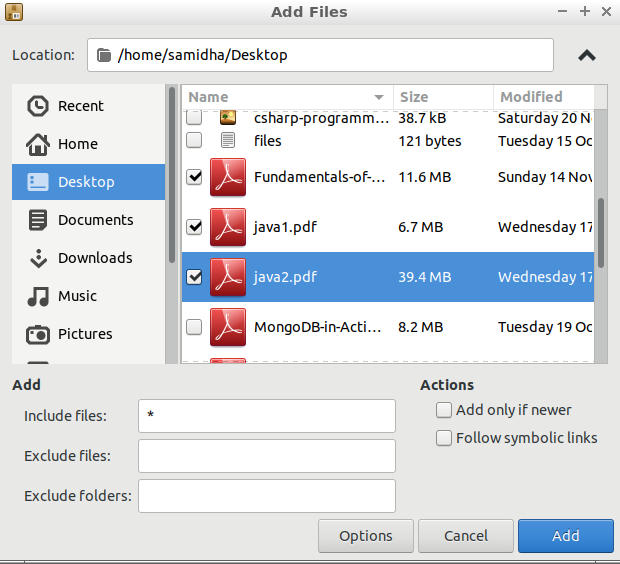Select the Fundamentals-of file name
Screen dimensions: 620x564
319,177
